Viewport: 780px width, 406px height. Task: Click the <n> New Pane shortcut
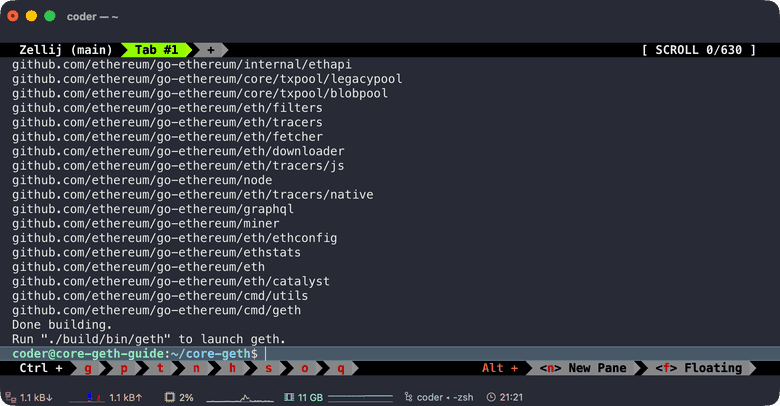click(583, 368)
